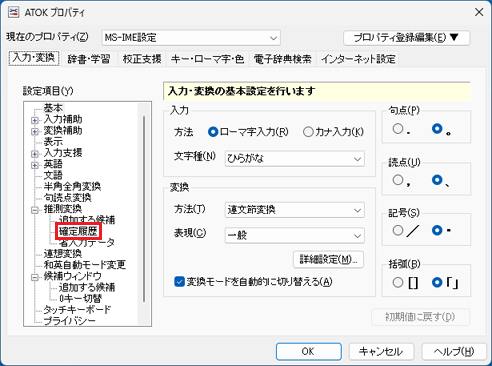Switch to 電子辞典検索 tab
The width and height of the screenshot is (492, 366).
pyautogui.click(x=282, y=59)
